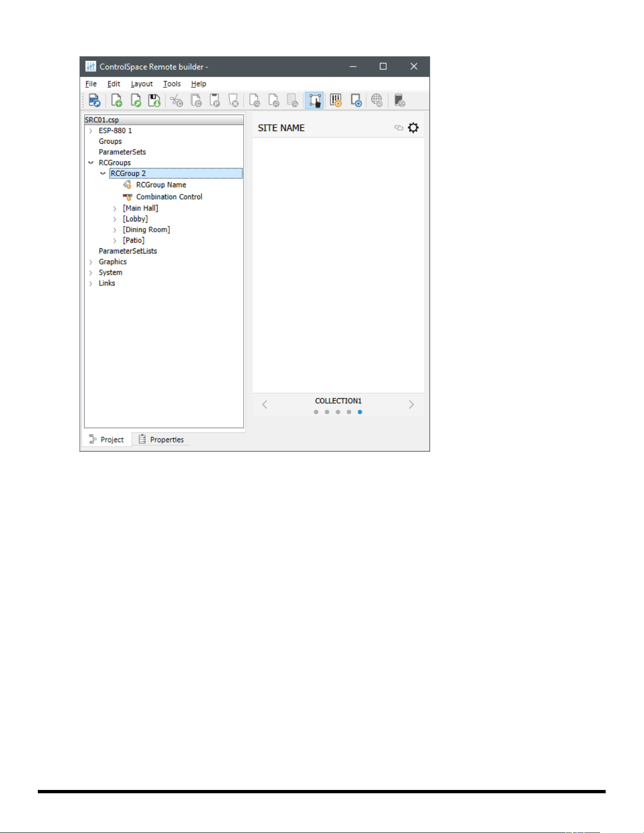The image size is (644, 833).
Task: Select the RCGroup 2 tree item
Action: click(x=176, y=174)
